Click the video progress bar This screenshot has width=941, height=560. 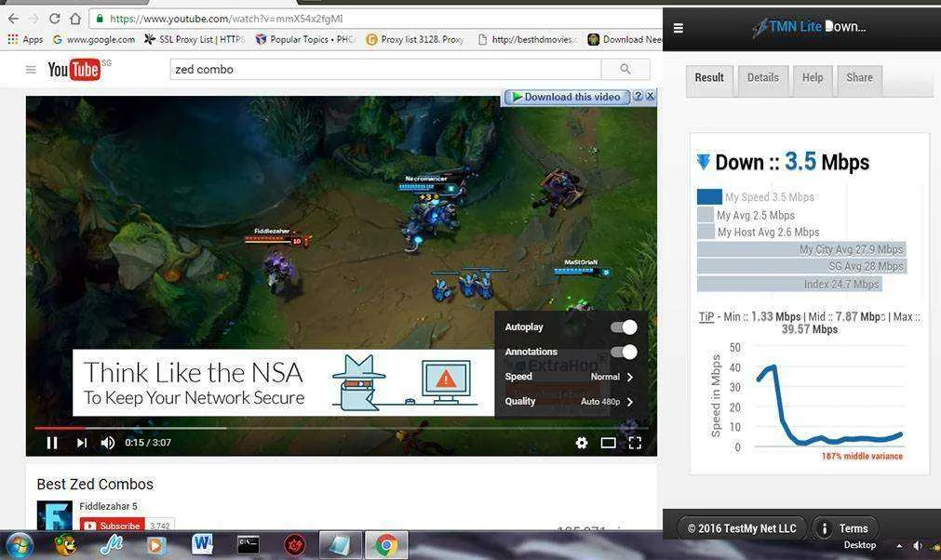pos(341,428)
